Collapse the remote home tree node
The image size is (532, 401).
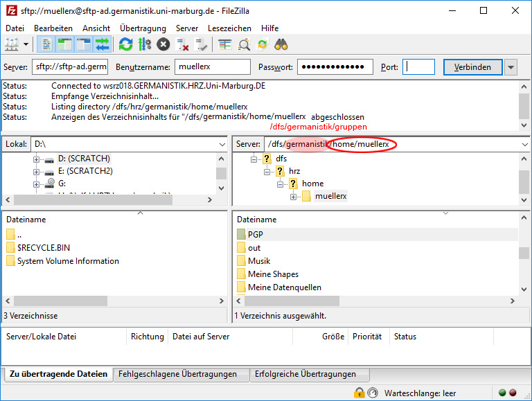click(281, 184)
